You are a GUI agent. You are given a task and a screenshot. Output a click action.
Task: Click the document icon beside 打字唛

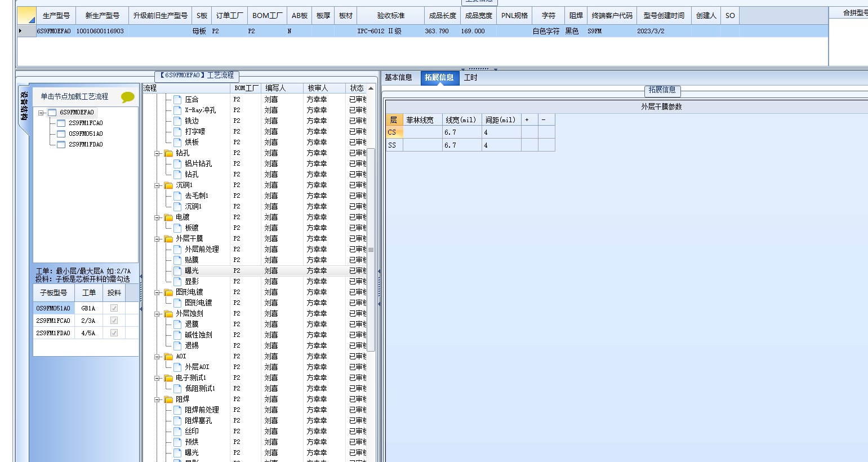click(177, 131)
